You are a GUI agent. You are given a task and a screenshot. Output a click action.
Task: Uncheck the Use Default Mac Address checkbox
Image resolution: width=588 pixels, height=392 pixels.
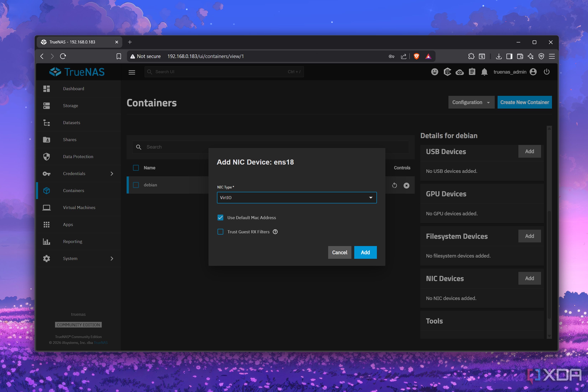point(220,218)
